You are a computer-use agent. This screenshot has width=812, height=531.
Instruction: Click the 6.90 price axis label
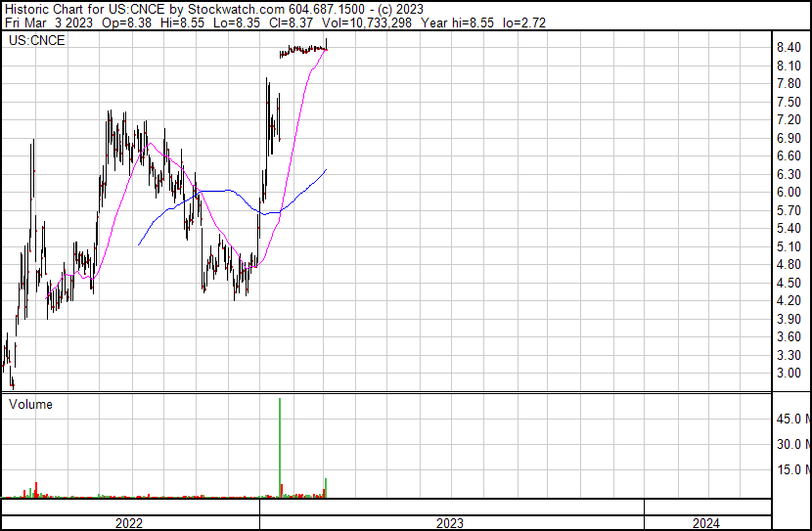tap(789, 138)
